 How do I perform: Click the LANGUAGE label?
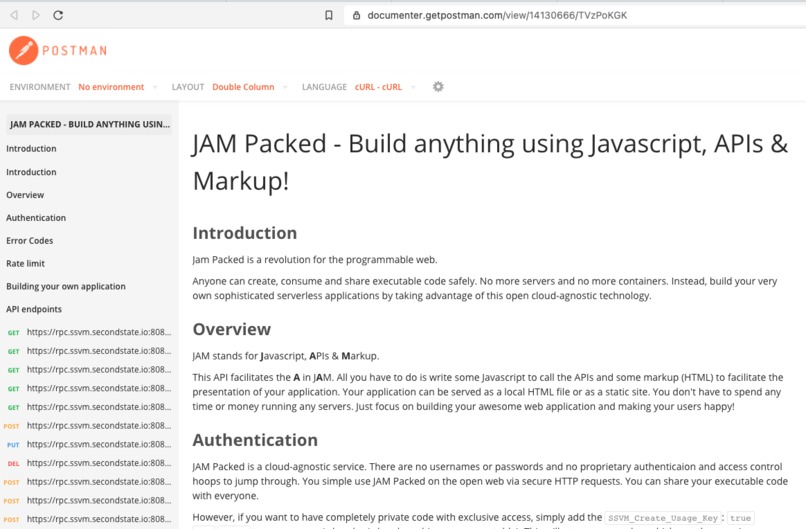pyautogui.click(x=324, y=87)
